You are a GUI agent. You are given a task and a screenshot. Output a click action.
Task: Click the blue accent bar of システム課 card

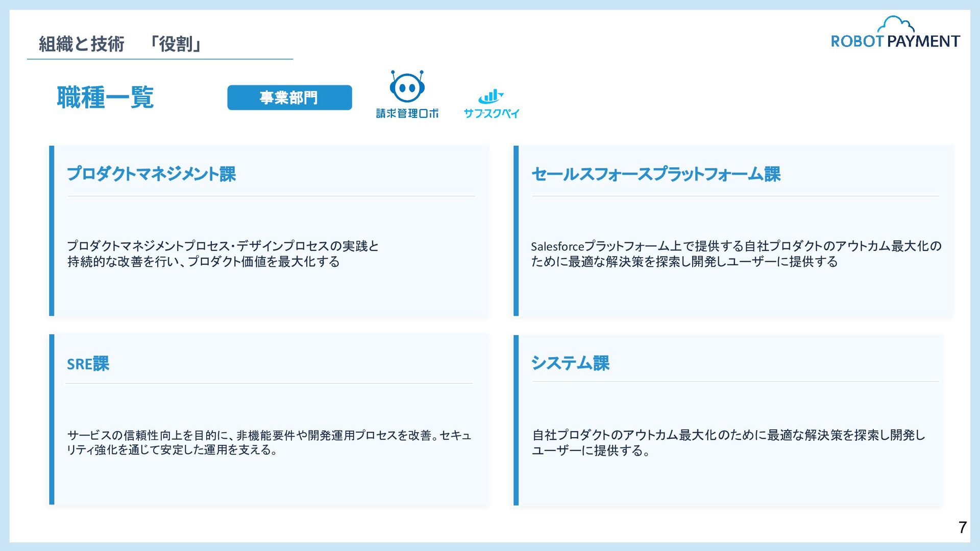516,419
